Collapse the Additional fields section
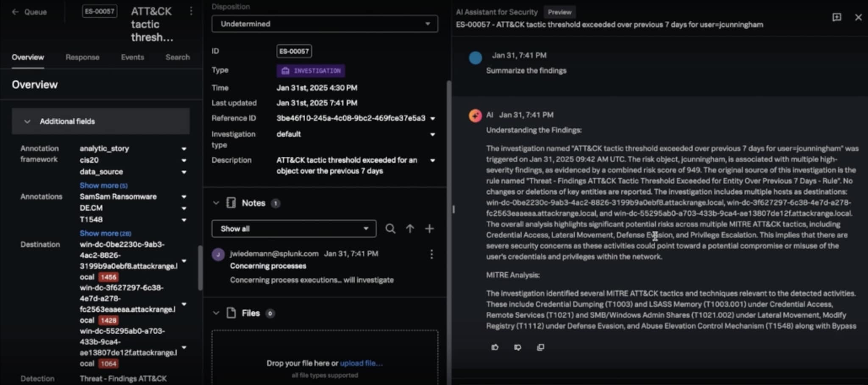 coord(28,122)
